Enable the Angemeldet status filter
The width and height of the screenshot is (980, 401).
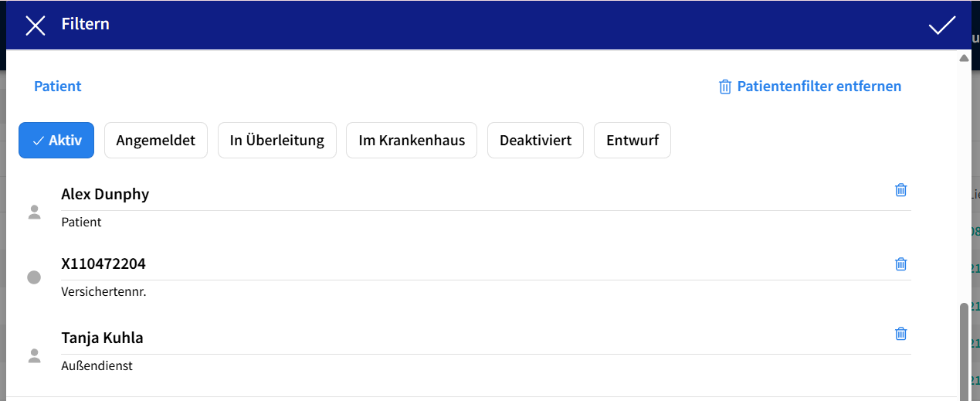[x=156, y=141]
